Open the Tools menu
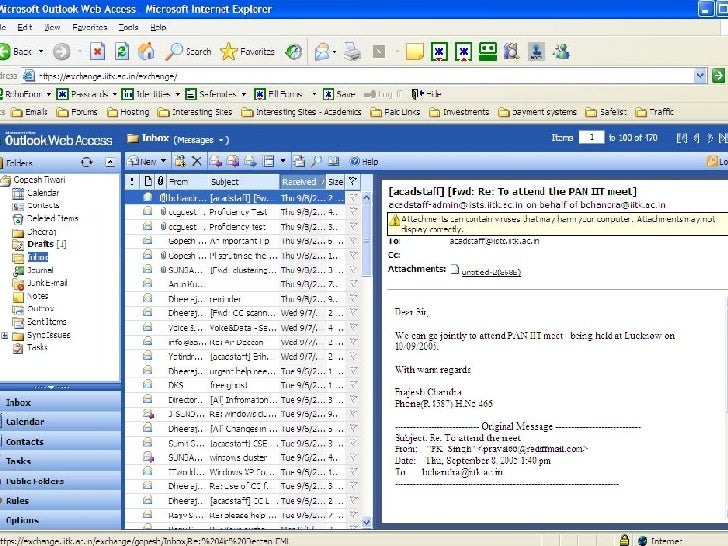Screen dimensions: 728x546 (128, 27)
